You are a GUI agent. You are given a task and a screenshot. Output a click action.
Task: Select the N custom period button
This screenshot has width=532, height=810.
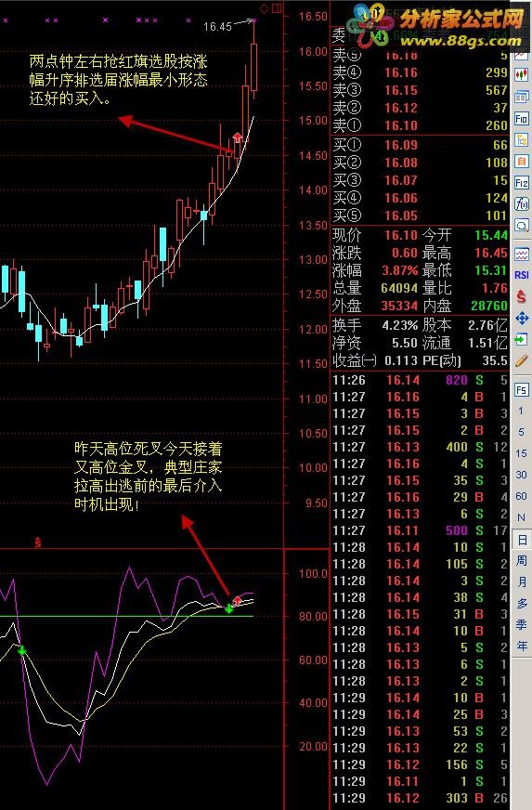[521, 517]
